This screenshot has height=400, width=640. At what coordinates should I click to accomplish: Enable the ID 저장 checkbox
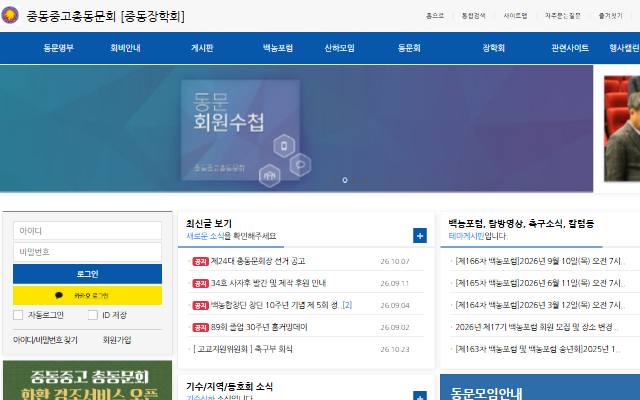(x=93, y=315)
